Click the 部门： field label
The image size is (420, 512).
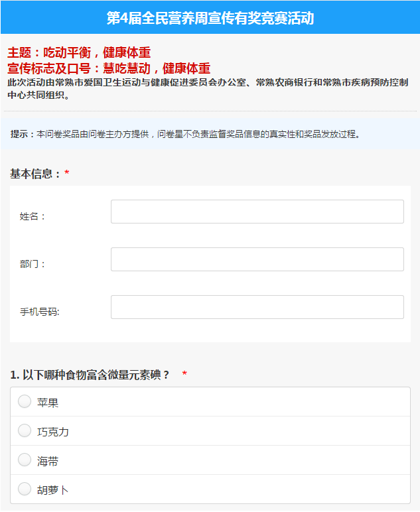pos(33,264)
